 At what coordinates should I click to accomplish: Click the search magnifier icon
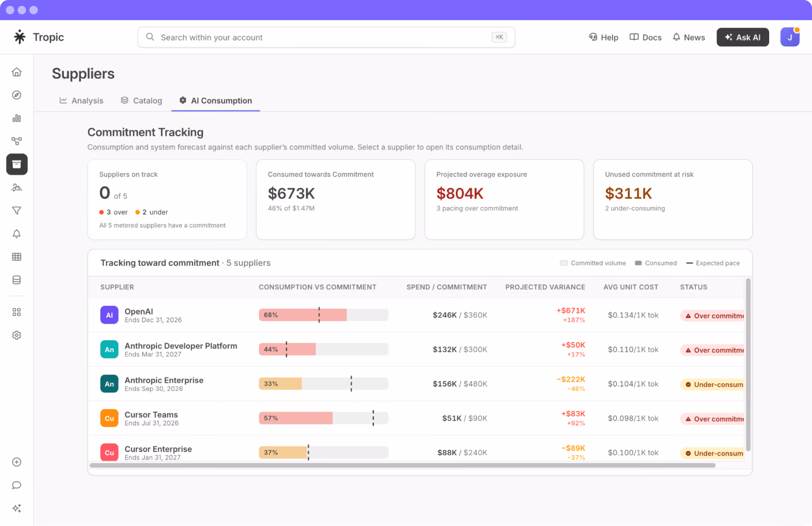[x=150, y=37]
